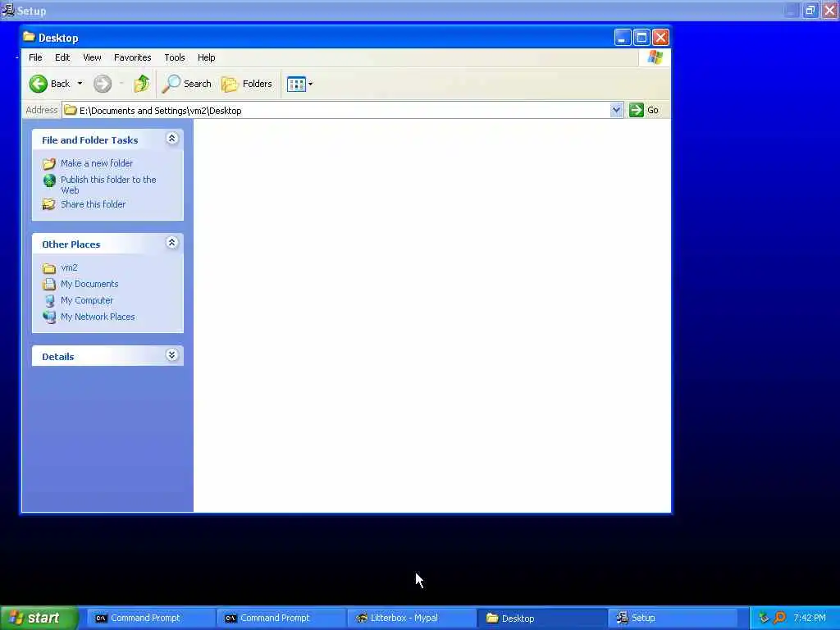The height and width of the screenshot is (630, 840).
Task: Click the first system tray icon
Action: pyautogui.click(x=764, y=618)
